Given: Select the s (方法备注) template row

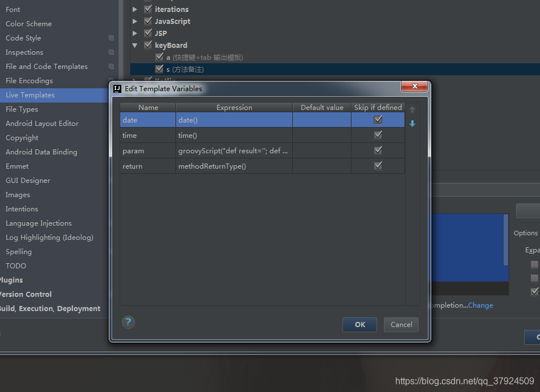Looking at the screenshot, I should [x=335, y=70].
